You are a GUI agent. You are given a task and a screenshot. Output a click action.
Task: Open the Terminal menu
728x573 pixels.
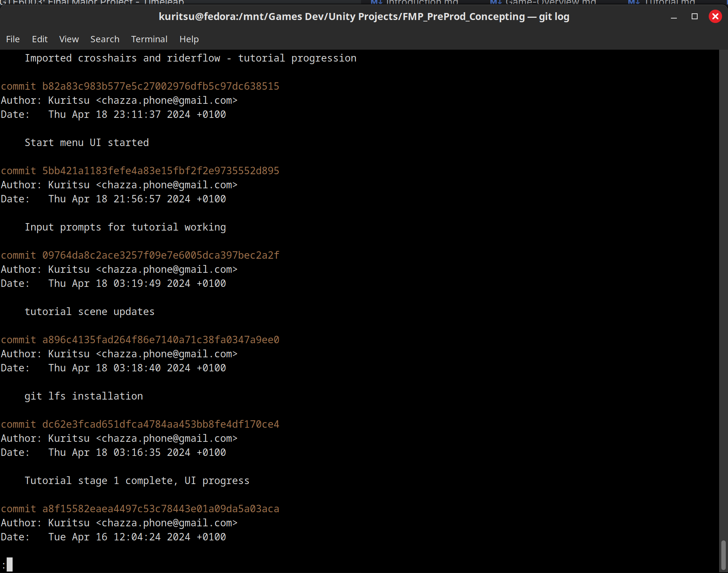click(x=149, y=39)
